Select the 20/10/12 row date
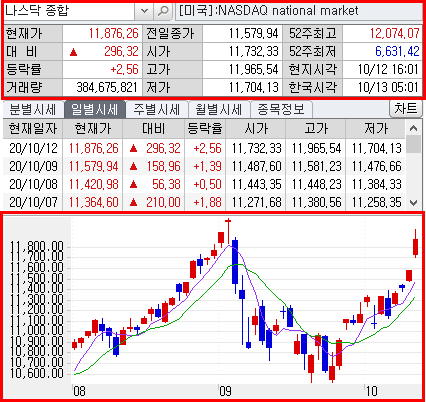Image resolution: width=426 pixels, height=402 pixels. coord(33,148)
